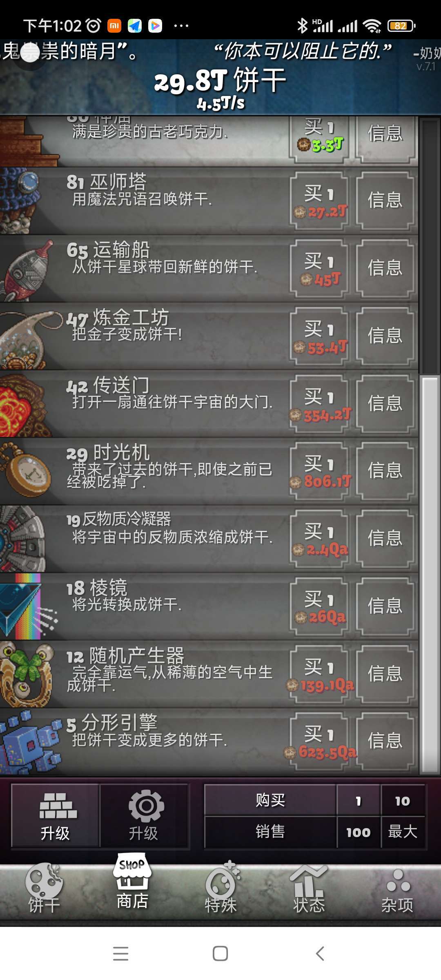Set purchase quantity to 10
441x980 pixels.
point(403,800)
